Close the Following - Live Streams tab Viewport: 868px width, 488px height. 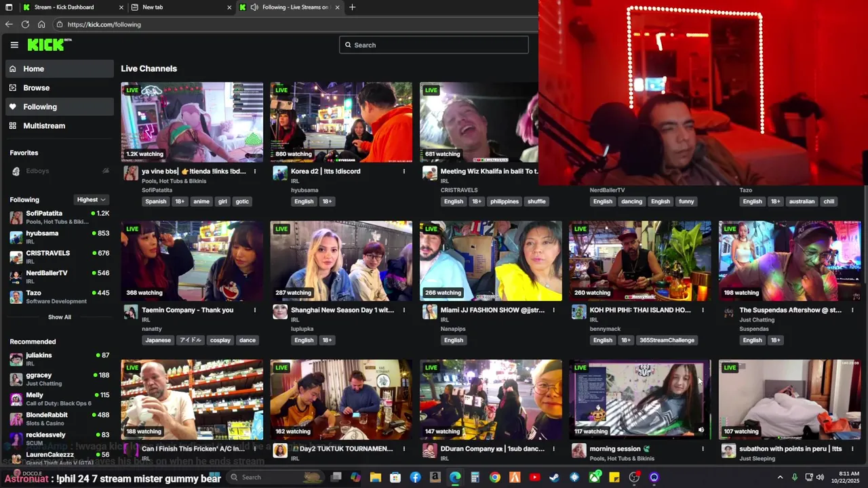[337, 7]
